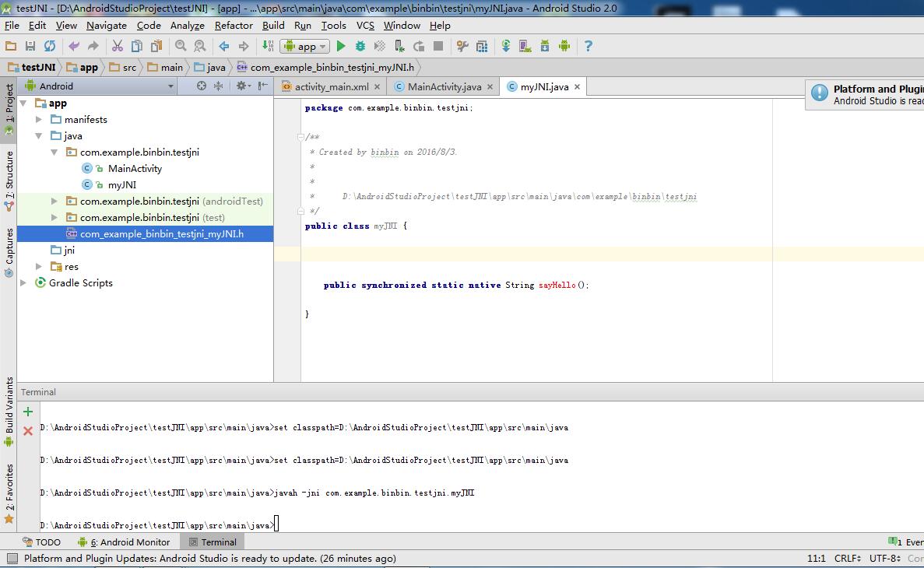This screenshot has width=924, height=568.
Task: Expand the androidTest package node
Action: tap(54, 202)
